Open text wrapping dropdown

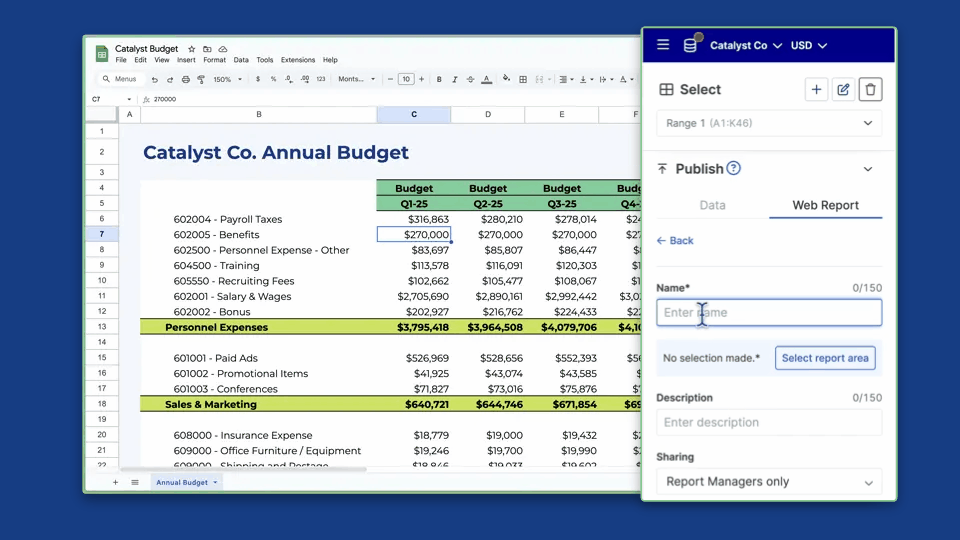pyautogui.click(x=606, y=79)
